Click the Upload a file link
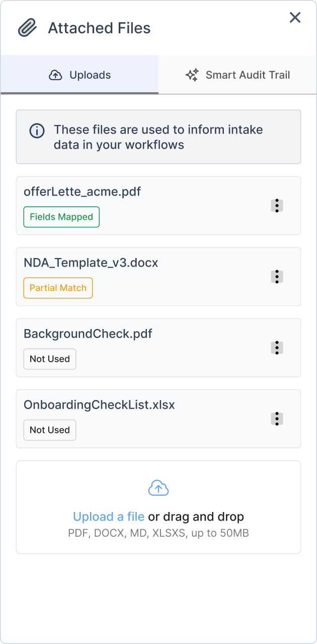Screen dimensions: 317x644 pyautogui.click(x=109, y=517)
